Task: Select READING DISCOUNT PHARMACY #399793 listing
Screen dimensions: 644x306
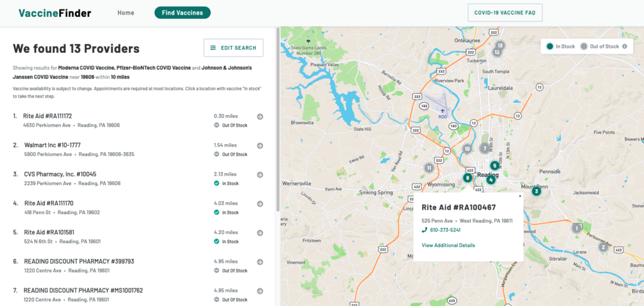Action: tap(79, 261)
